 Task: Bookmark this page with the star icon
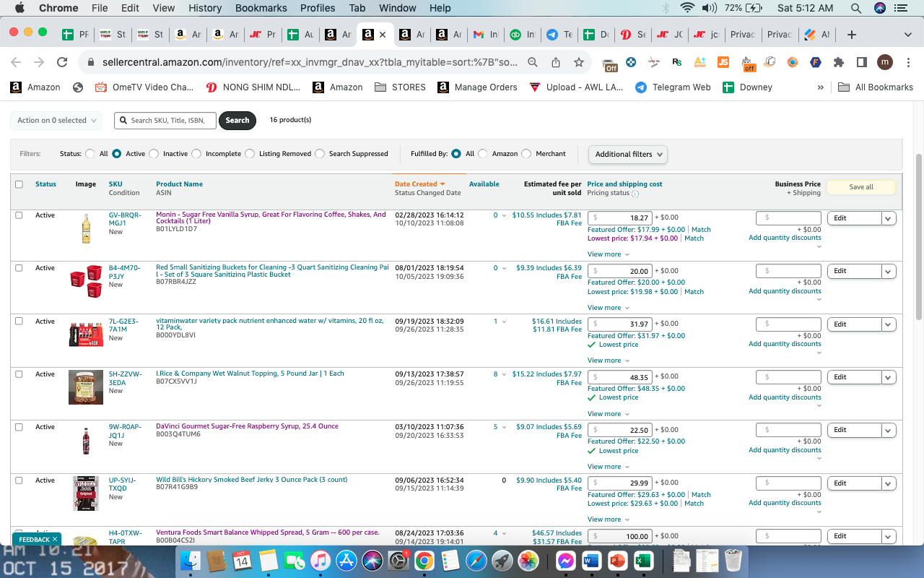tap(579, 62)
